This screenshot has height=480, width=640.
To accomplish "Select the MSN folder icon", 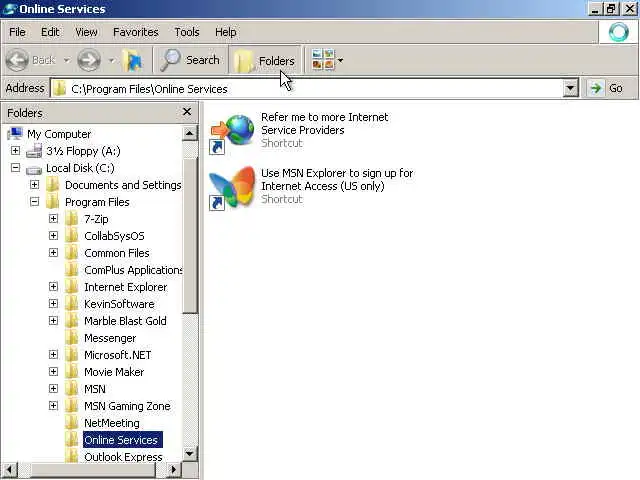I will pos(71,389).
